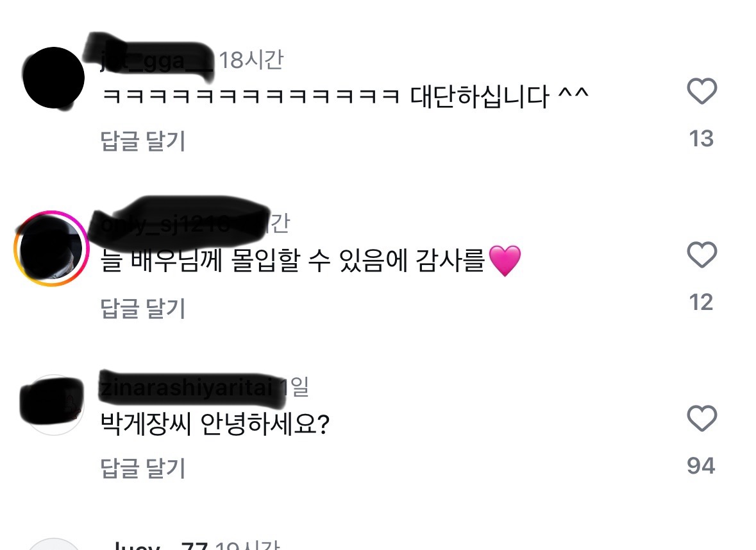This screenshot has width=756, height=550.
Task: View likes count 12 on second comment
Action: [701, 302]
